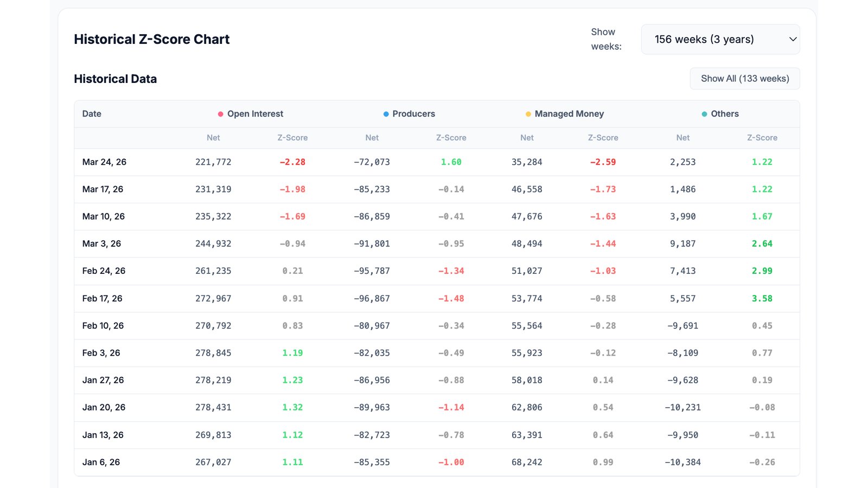The image size is (868, 488).
Task: Click Show All (133 weeks) button
Action: (744, 79)
